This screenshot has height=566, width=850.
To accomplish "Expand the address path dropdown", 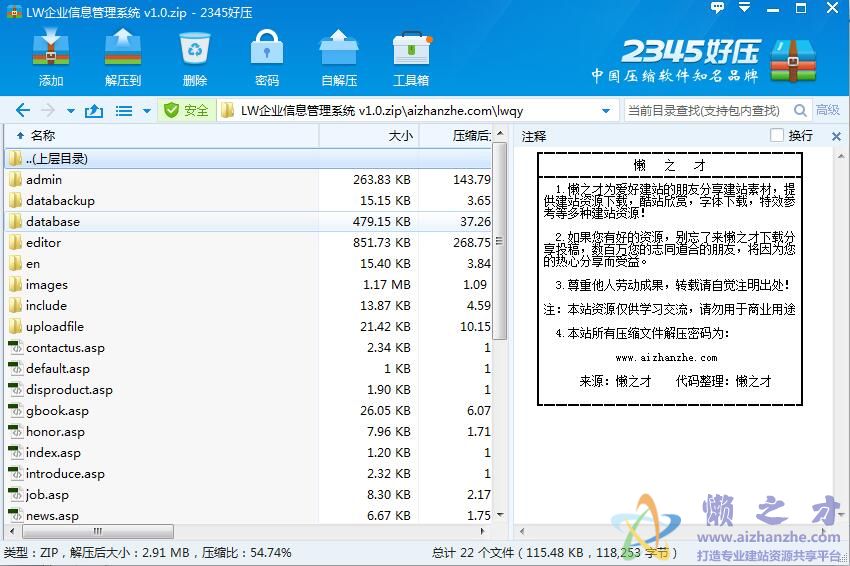I will 606,111.
